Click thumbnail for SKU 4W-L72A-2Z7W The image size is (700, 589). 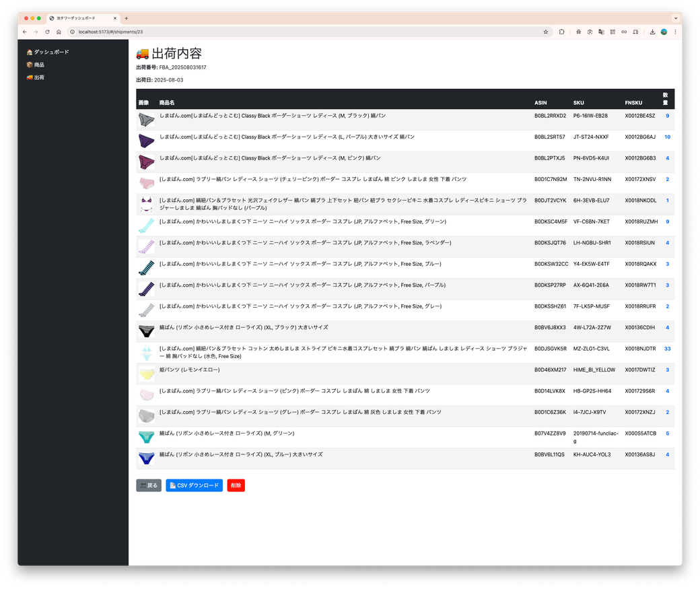[x=147, y=331]
